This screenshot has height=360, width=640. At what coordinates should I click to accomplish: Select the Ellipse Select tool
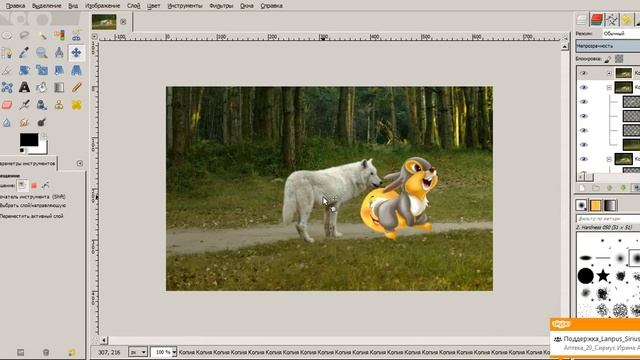pyautogui.click(x=7, y=36)
